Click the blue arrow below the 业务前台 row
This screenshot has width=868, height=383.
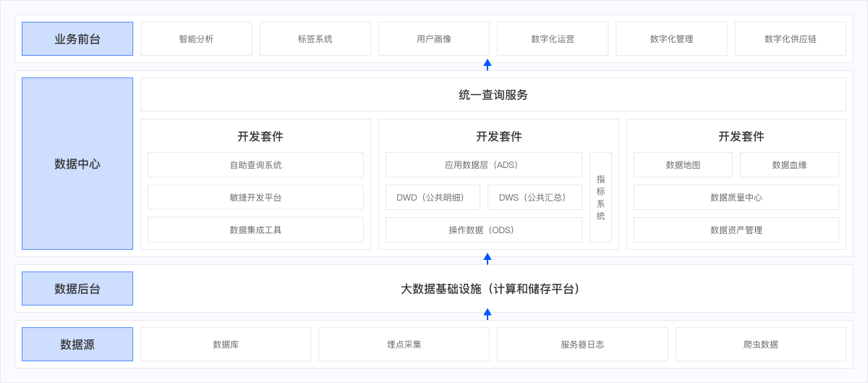pyautogui.click(x=488, y=64)
